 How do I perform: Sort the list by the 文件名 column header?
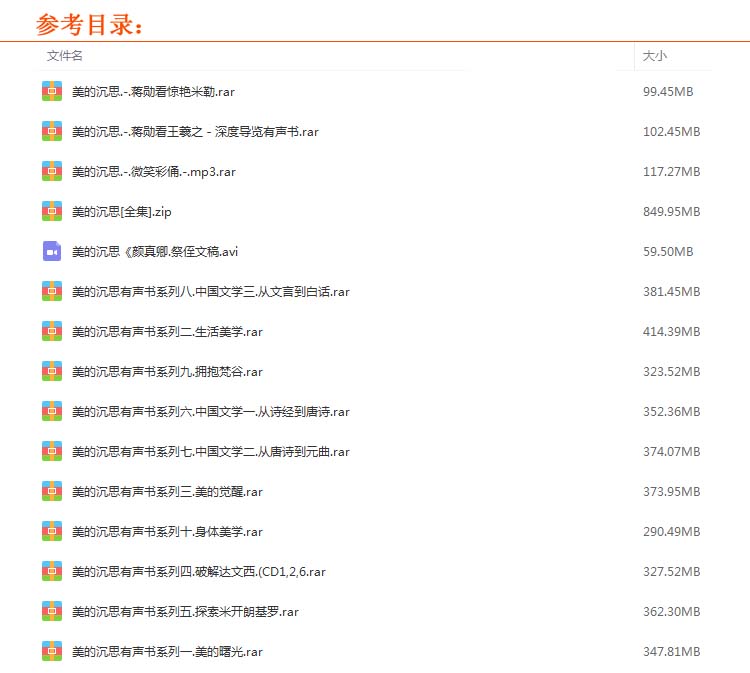pos(65,57)
